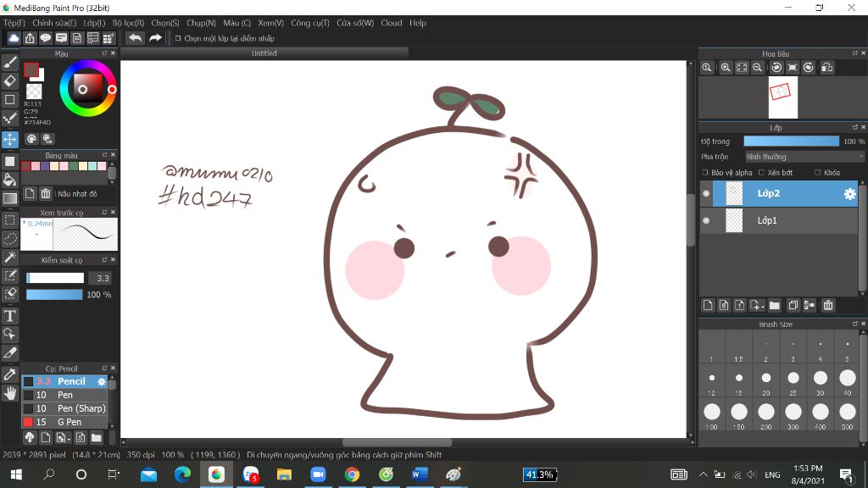Select the G Pen brush
This screenshot has width=868, height=488.
tap(64, 422)
